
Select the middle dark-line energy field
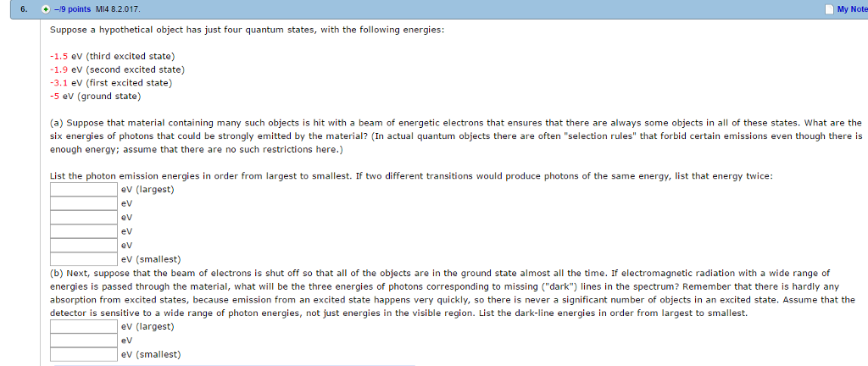click(84, 341)
